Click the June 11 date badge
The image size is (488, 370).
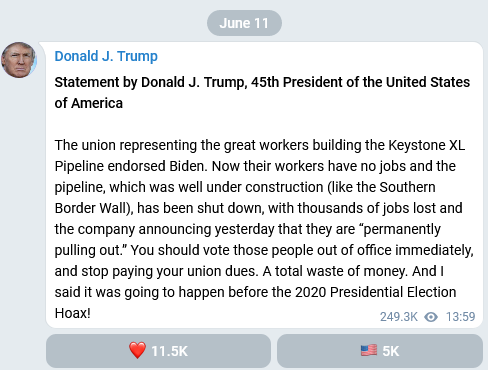click(x=244, y=23)
